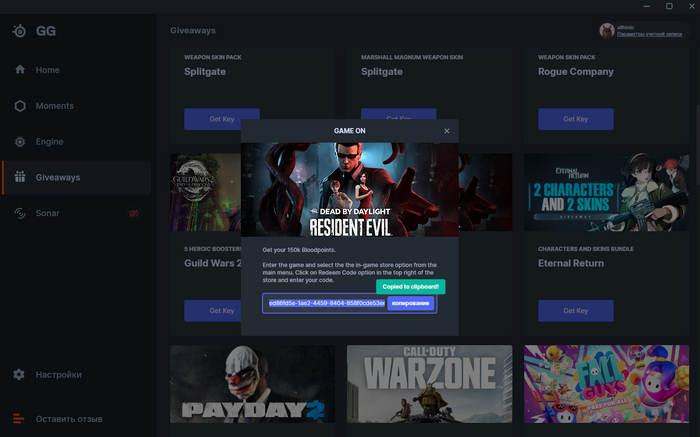This screenshot has height=437, width=700.
Task: Click the Eternal Return title text
Action: [571, 263]
